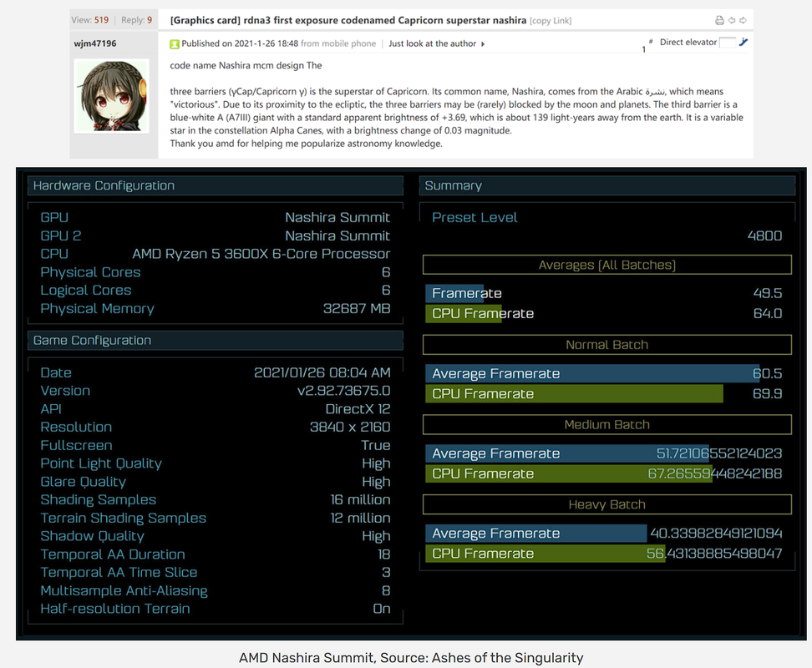This screenshot has width=812, height=668.
Task: Click the floor number 1# link
Action: [x=647, y=46]
